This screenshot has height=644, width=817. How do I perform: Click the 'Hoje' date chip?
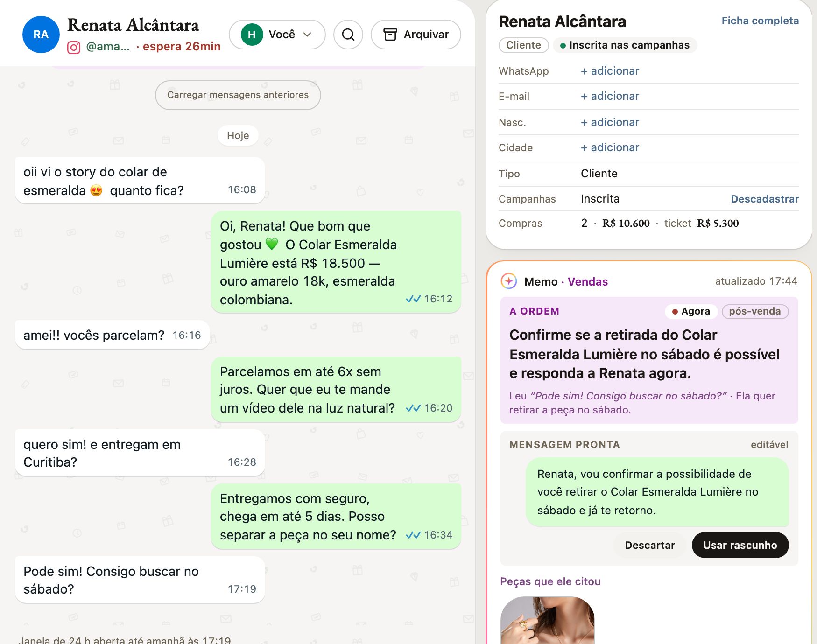238,136
